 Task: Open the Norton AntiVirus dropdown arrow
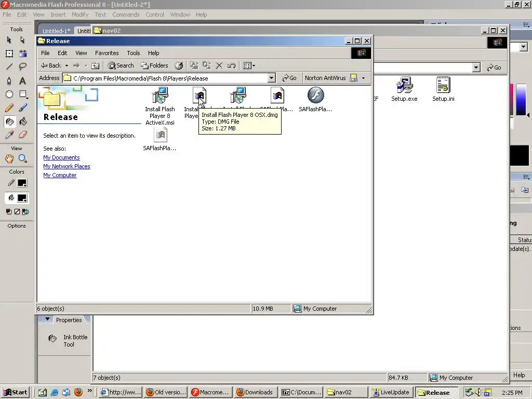363,78
